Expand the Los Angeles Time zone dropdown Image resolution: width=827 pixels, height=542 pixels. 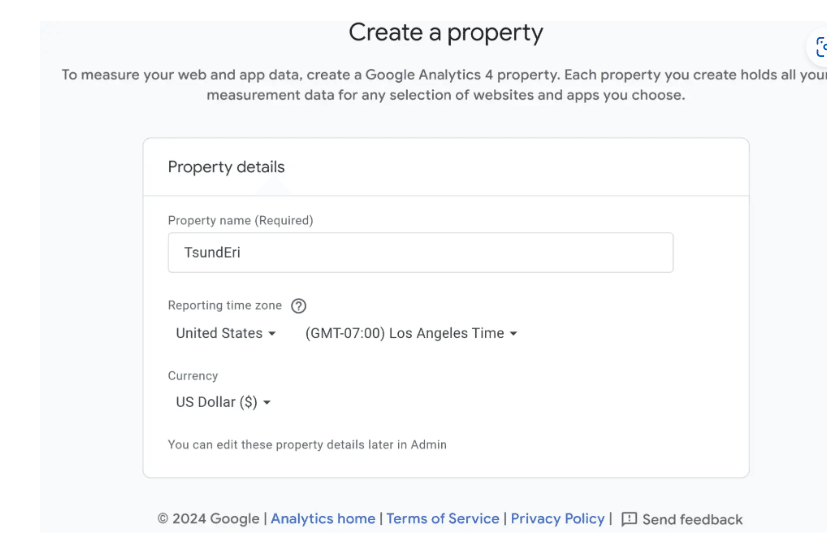[x=411, y=333]
